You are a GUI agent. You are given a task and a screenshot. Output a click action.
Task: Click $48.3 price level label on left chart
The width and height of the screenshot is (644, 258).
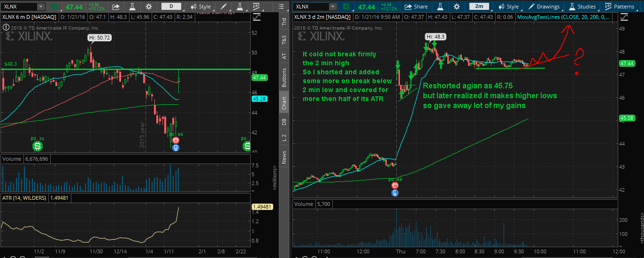point(10,63)
